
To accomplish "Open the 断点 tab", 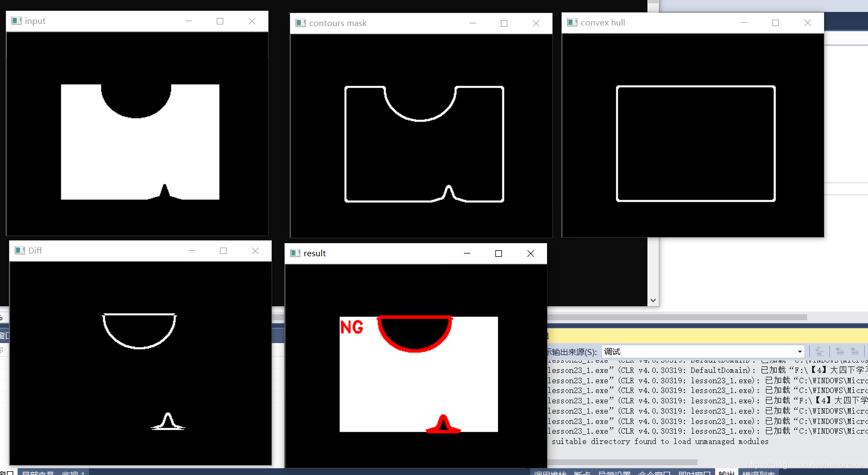I will coord(582,473).
